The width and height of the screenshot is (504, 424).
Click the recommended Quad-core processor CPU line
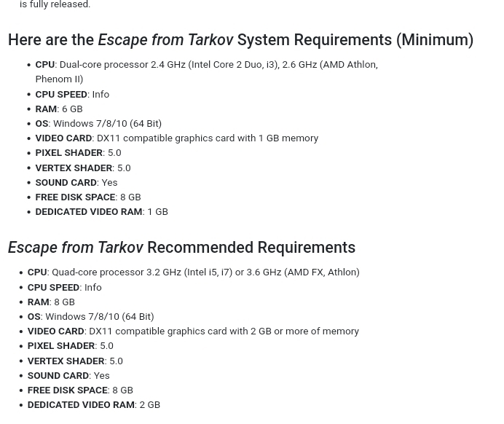point(194,272)
